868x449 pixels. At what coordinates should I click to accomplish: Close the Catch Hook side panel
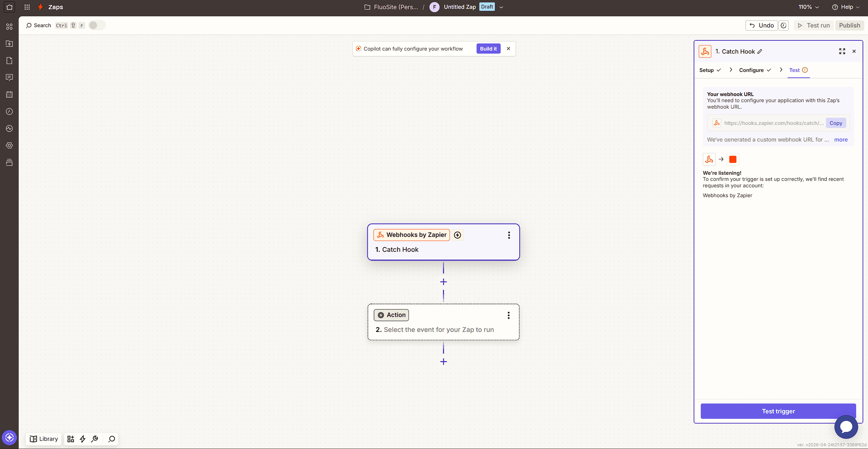click(854, 51)
